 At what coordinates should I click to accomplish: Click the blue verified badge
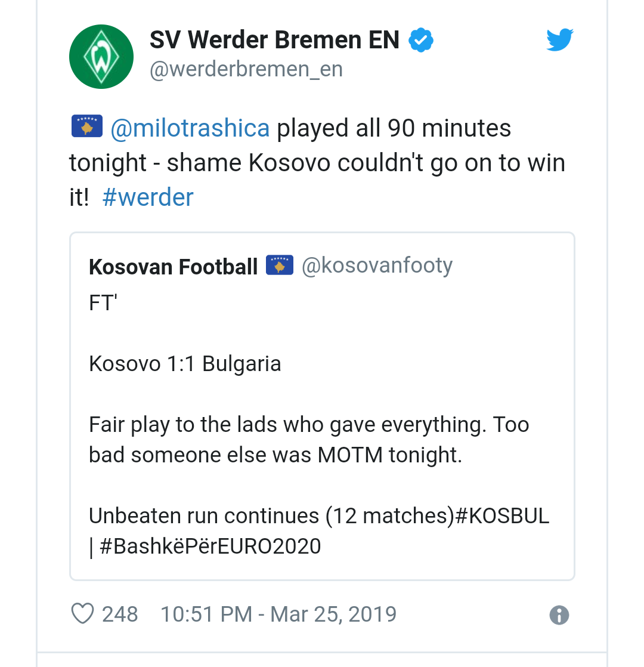421,40
